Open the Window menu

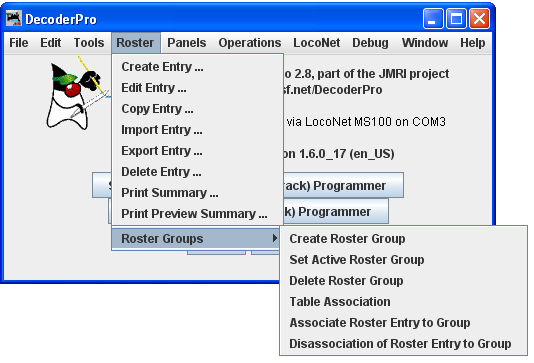[425, 43]
